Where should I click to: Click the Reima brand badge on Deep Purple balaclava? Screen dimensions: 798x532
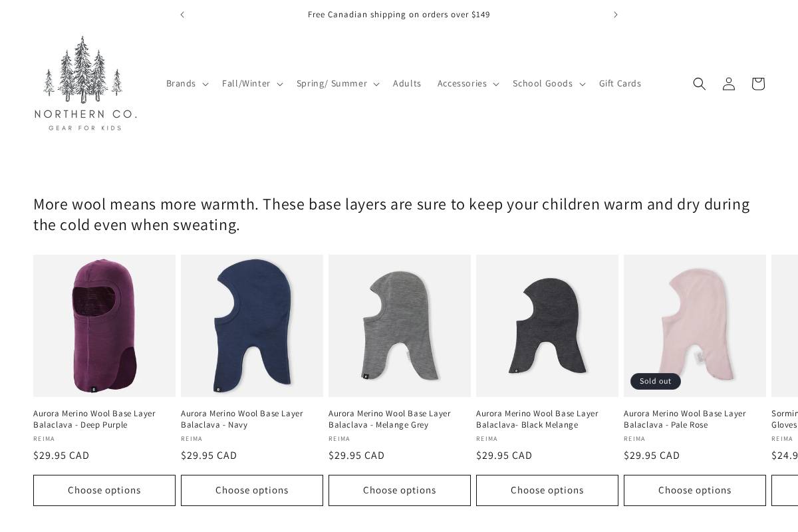click(x=44, y=439)
